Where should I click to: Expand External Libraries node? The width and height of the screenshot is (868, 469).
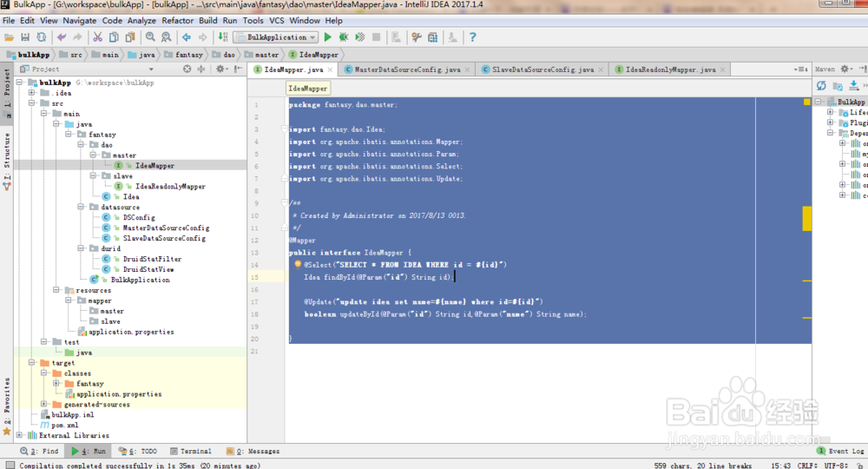[x=19, y=434]
